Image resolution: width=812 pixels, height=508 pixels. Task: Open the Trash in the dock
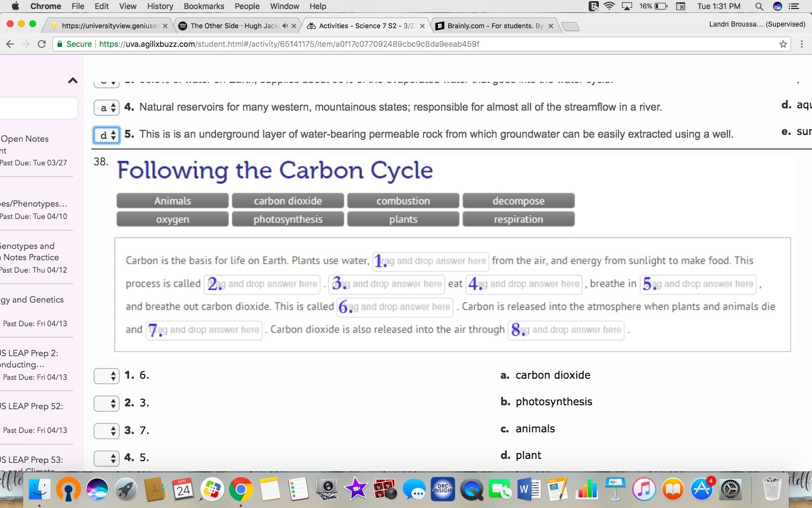click(x=771, y=489)
